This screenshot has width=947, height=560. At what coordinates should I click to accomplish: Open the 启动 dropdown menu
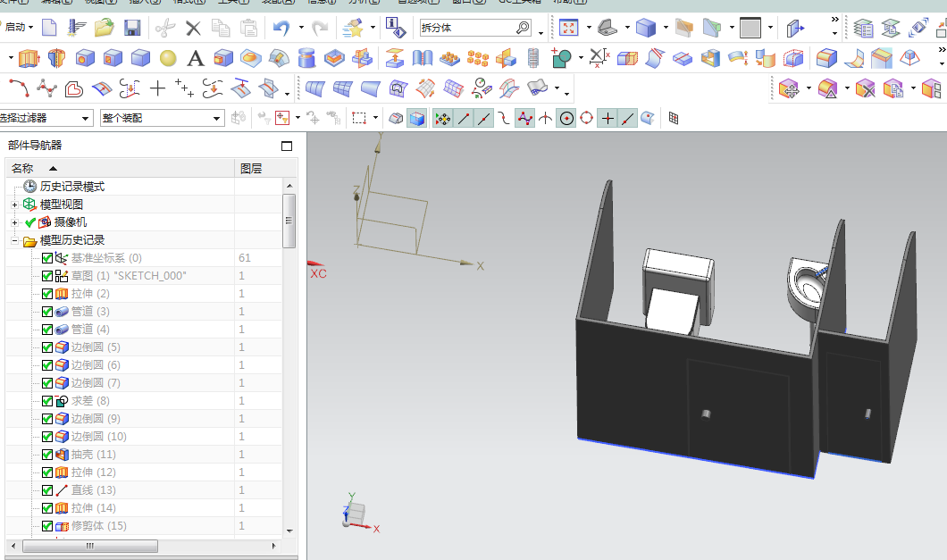(18, 27)
